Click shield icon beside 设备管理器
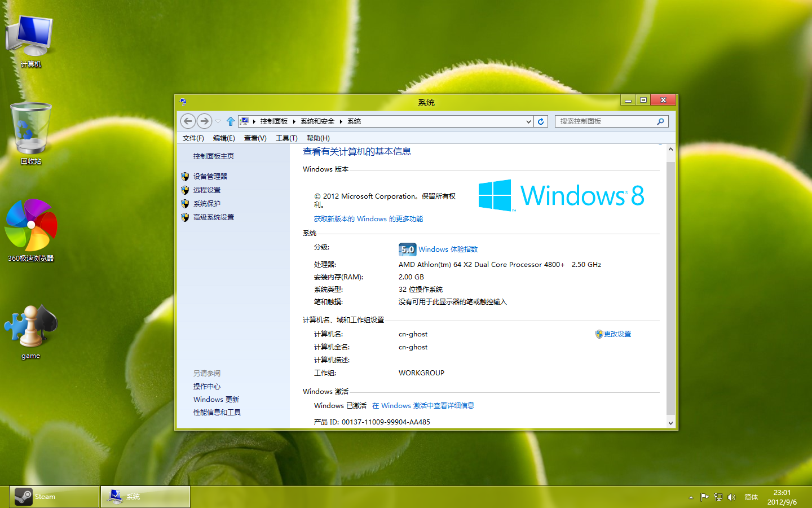Image resolution: width=812 pixels, height=508 pixels. point(185,177)
